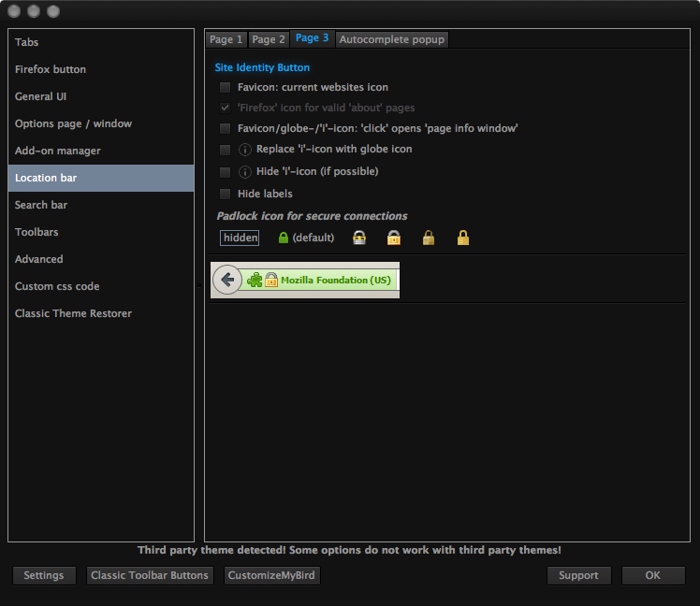Enable Favicon: current websites icon
Screen dimensions: 700x606
click(x=225, y=88)
